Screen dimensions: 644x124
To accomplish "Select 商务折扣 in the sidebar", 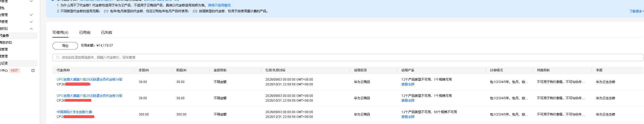I will [6, 43].
